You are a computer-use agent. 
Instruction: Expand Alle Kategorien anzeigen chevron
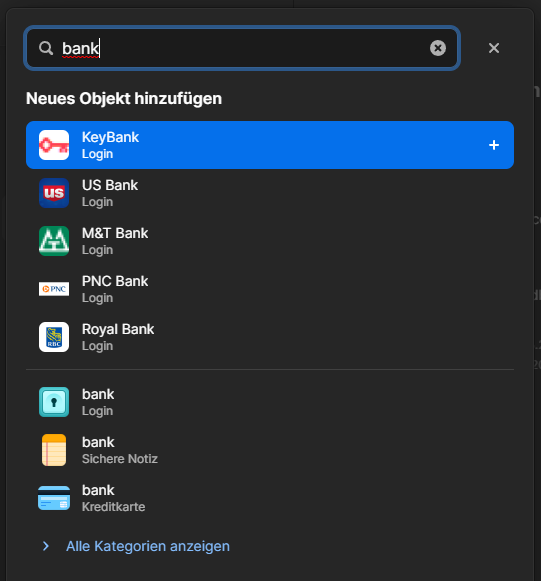tap(46, 546)
